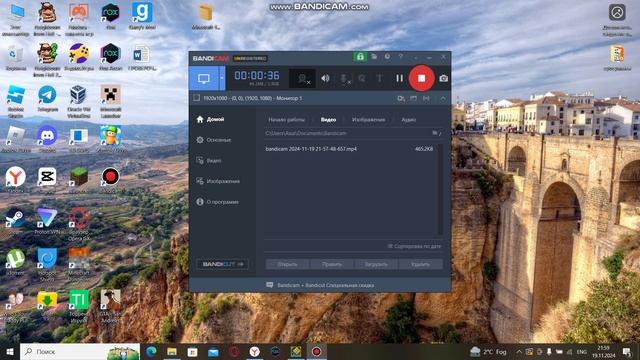Open the Изображения sidebar section
The width and height of the screenshot is (640, 360).
click(218, 181)
